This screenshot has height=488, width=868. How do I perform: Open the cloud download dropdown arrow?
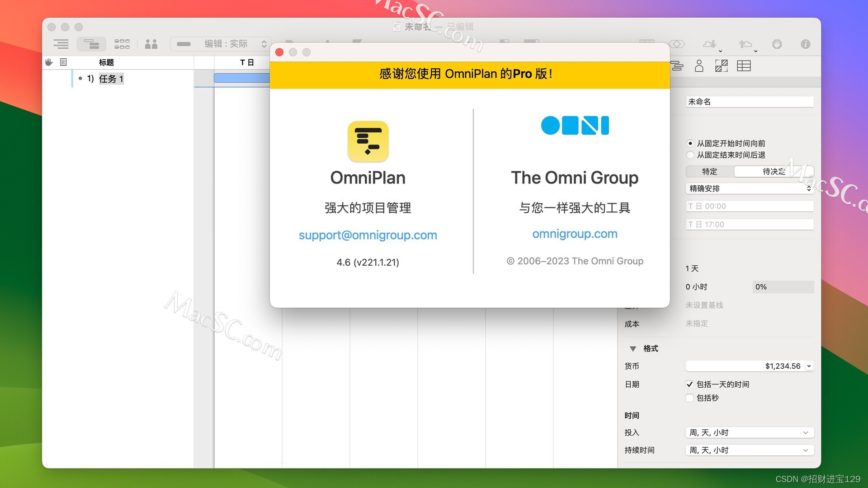(x=720, y=51)
